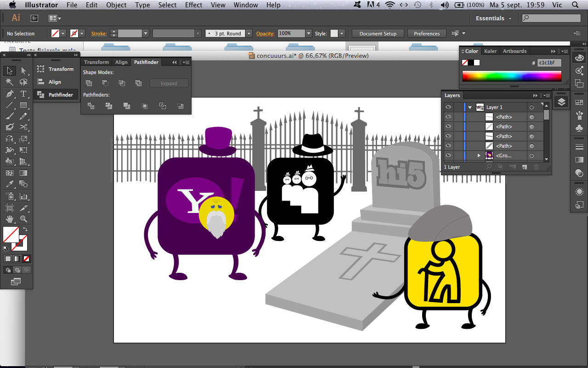Open Adobe Bridge via Br icon

(x=34, y=18)
